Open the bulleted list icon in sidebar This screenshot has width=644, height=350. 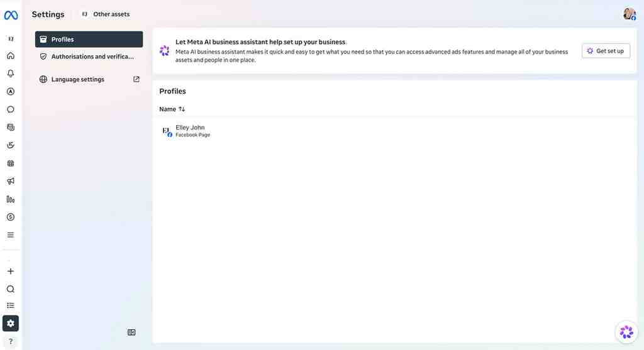pyautogui.click(x=11, y=305)
